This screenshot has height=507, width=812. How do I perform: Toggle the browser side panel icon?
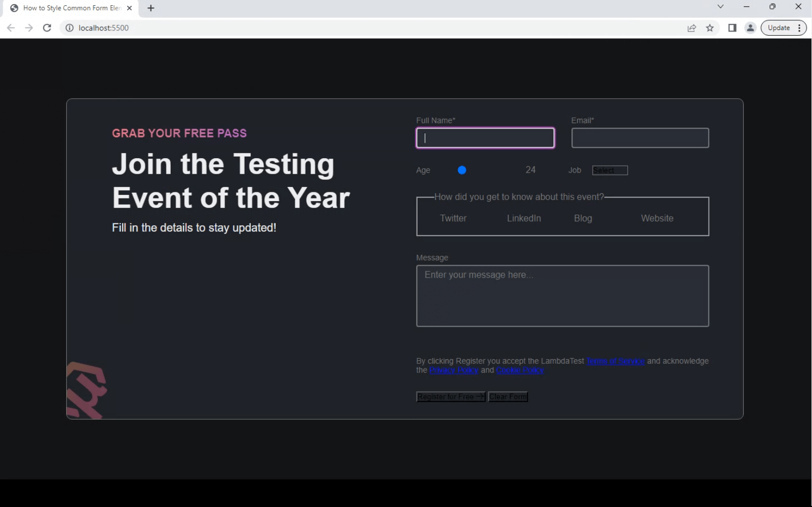732,28
